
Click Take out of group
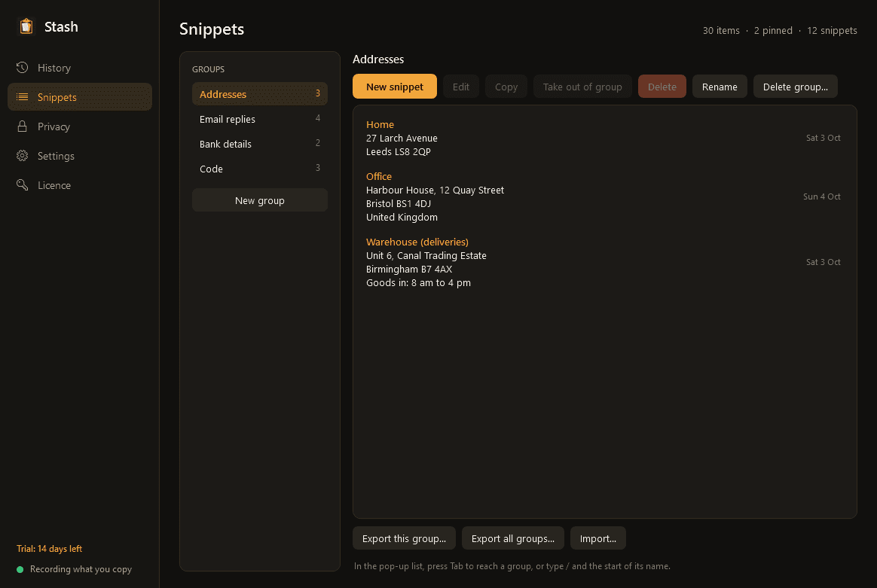point(582,87)
